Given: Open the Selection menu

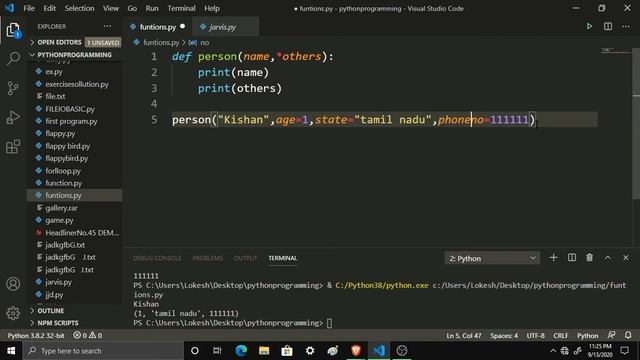Looking at the screenshot, I should pos(79,8).
